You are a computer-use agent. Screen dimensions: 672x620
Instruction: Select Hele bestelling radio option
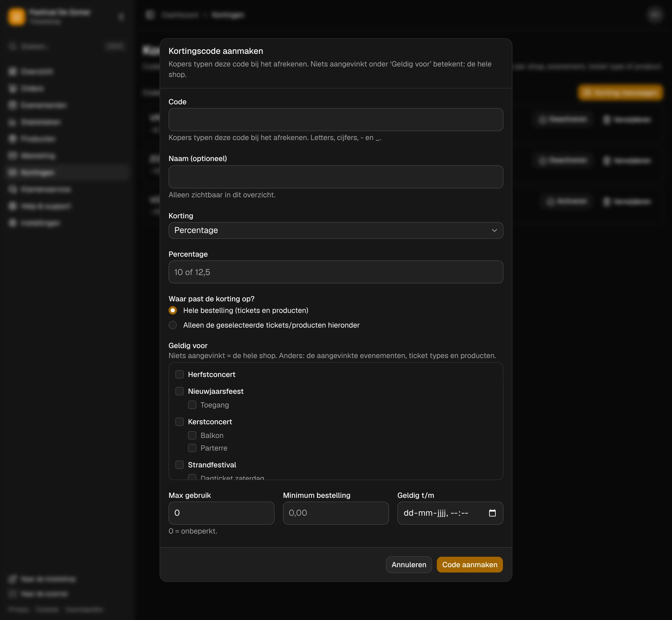point(173,311)
